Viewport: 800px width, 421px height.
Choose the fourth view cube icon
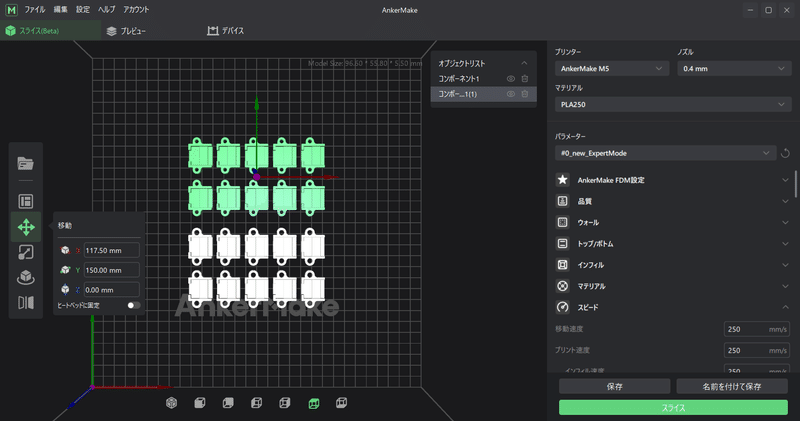tap(257, 403)
